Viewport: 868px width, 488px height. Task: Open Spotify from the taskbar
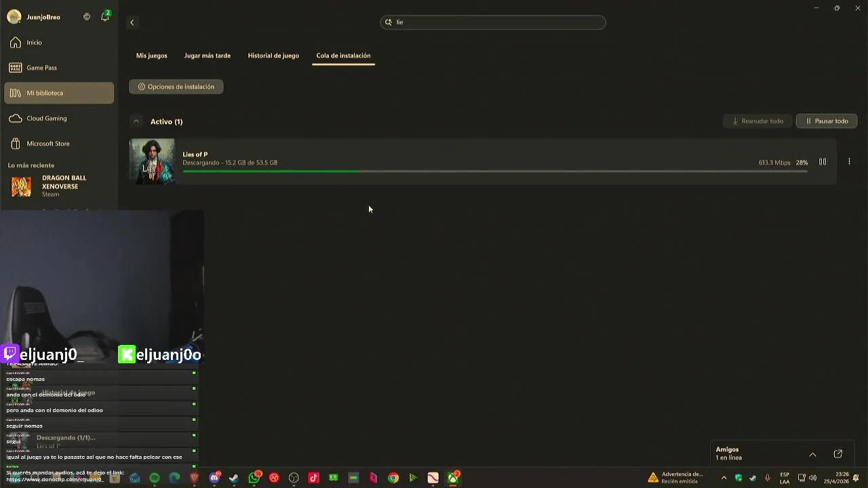pos(155,478)
